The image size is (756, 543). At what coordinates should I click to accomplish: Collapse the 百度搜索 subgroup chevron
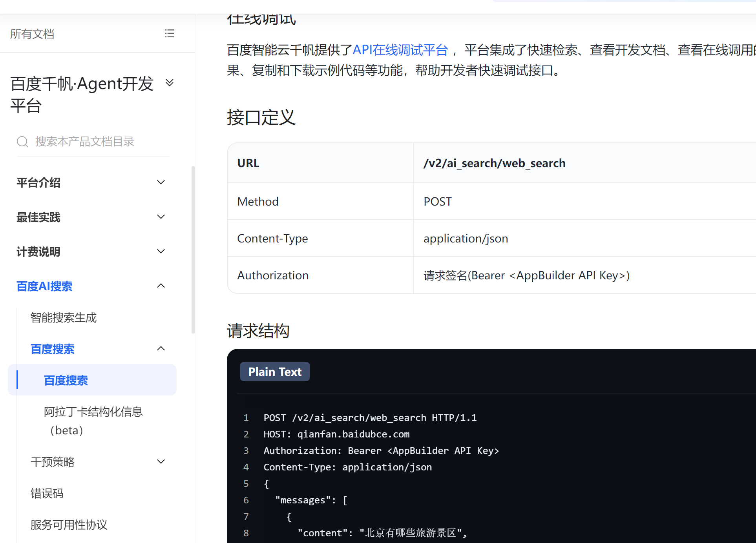coord(161,349)
